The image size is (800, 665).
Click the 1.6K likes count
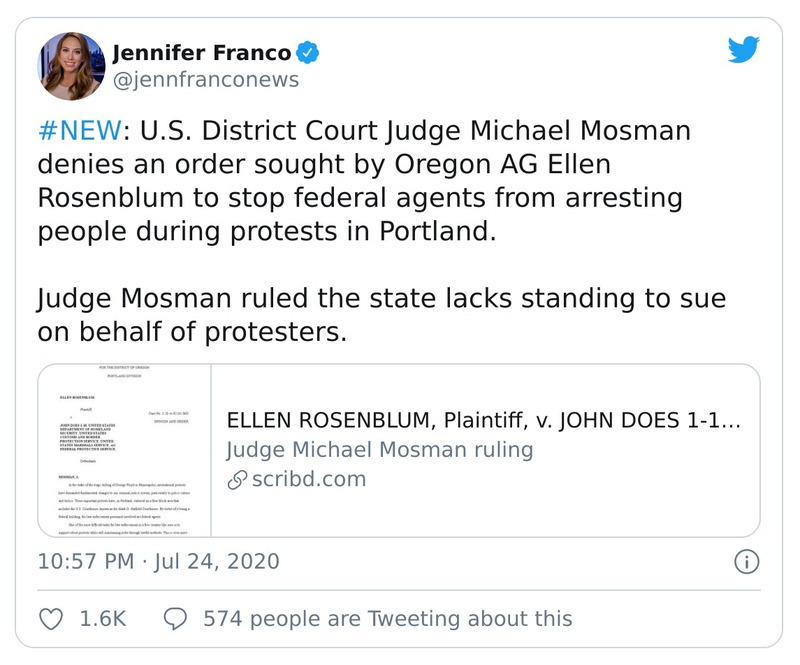pos(102,619)
